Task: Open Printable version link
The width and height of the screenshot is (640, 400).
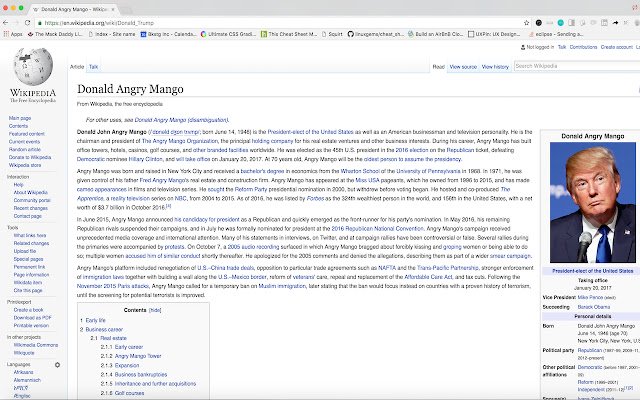Action: [31, 326]
